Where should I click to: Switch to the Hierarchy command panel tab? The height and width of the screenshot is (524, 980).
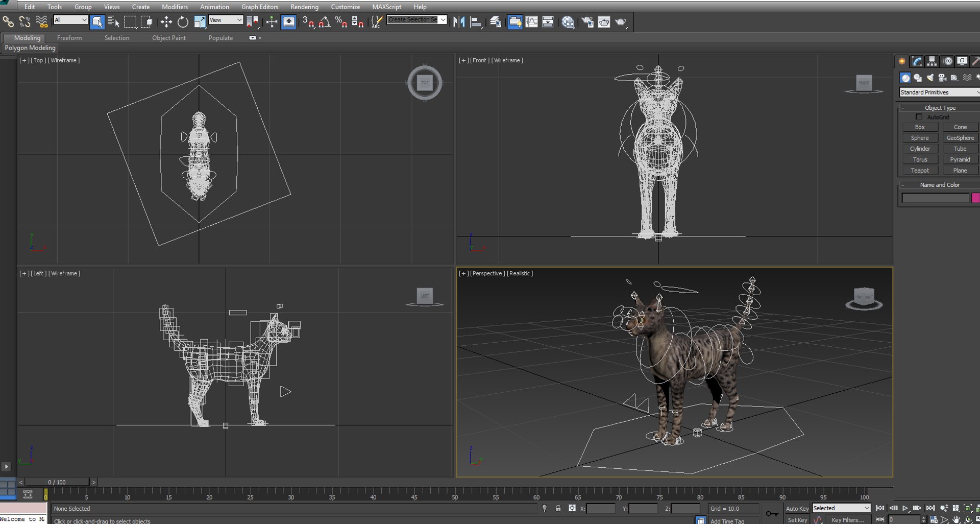pos(932,61)
